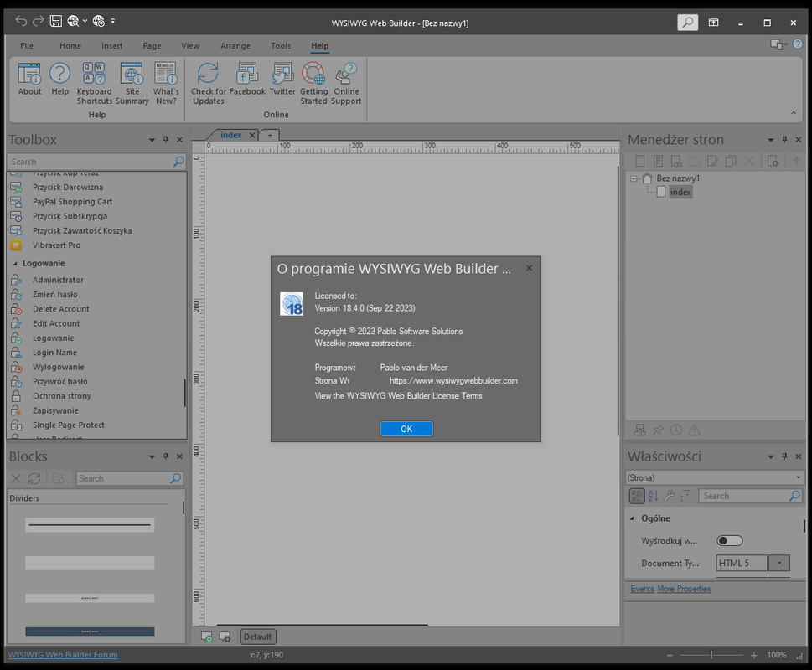The width and height of the screenshot is (812, 670).
Task: Open Menedżer stron panel options arrow
Action: click(771, 140)
